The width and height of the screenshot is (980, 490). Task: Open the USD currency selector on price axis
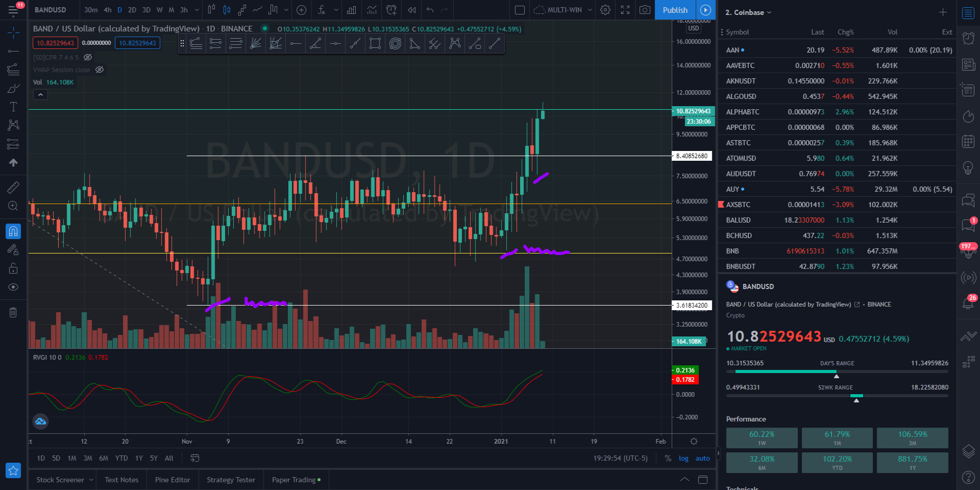[x=694, y=28]
